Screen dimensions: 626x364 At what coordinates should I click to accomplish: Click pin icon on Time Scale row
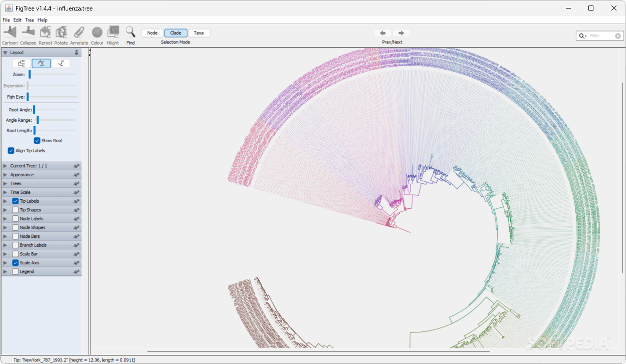(x=77, y=192)
